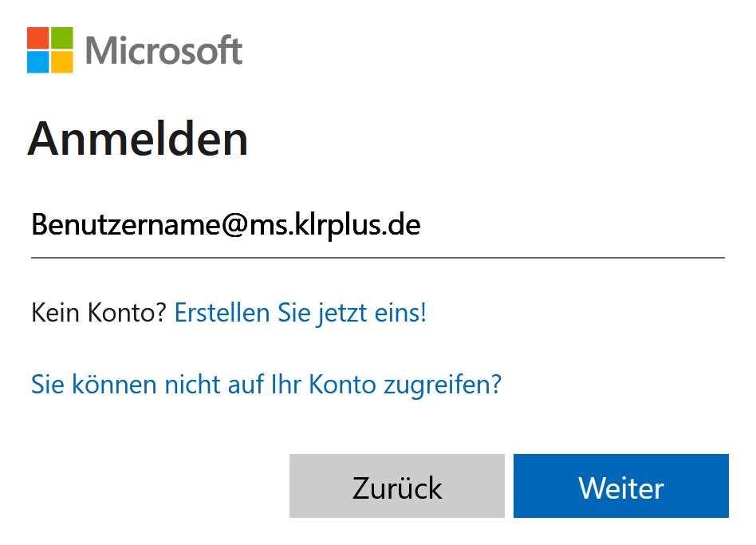Continue sign-in with the blue Weiter button
756x545 pixels.
620,487
